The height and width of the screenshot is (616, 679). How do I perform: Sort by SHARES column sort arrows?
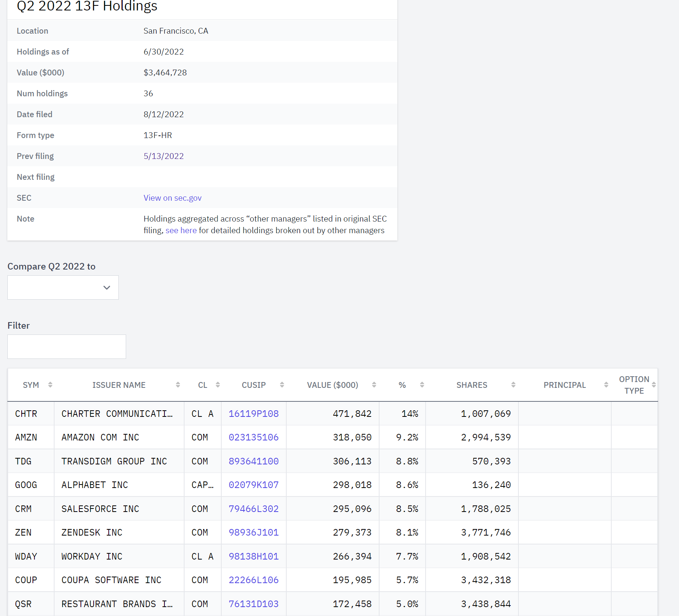click(513, 385)
